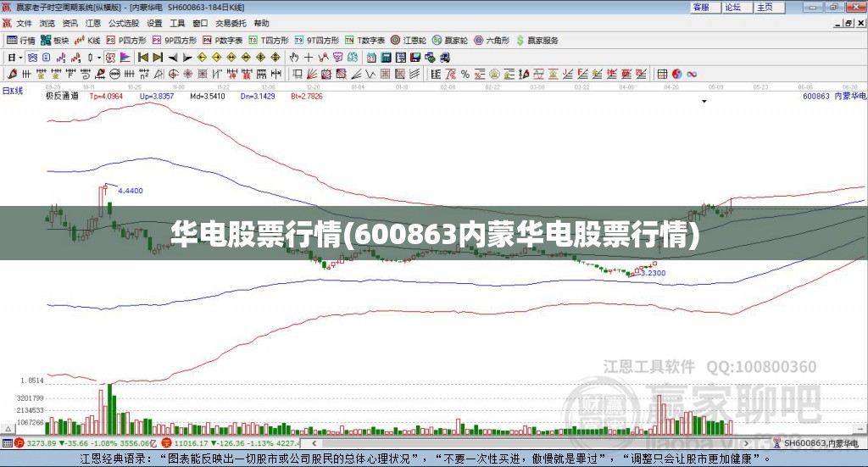The image size is (868, 467).
Task: Open the calculator icon
Action: [x=386, y=58]
